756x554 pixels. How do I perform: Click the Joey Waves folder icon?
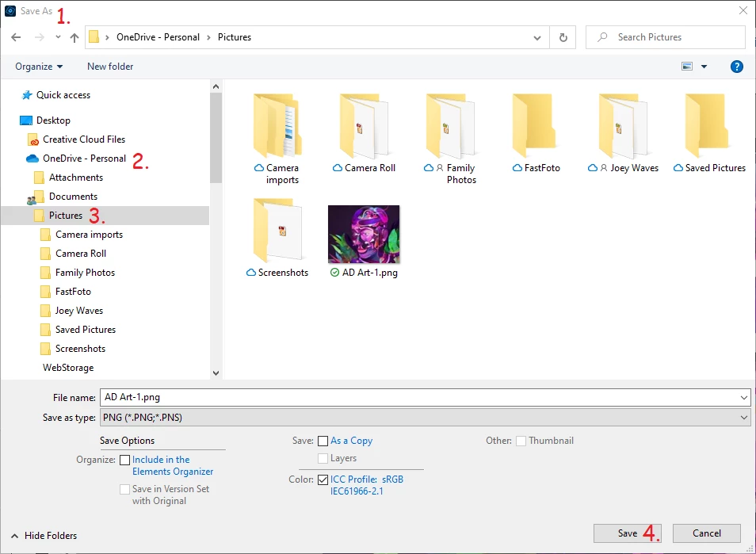tap(623, 125)
